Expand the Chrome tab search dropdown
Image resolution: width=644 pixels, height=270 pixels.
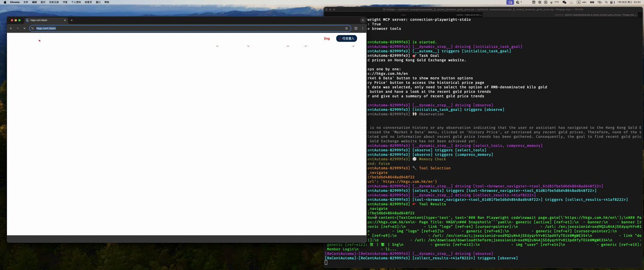[362, 20]
